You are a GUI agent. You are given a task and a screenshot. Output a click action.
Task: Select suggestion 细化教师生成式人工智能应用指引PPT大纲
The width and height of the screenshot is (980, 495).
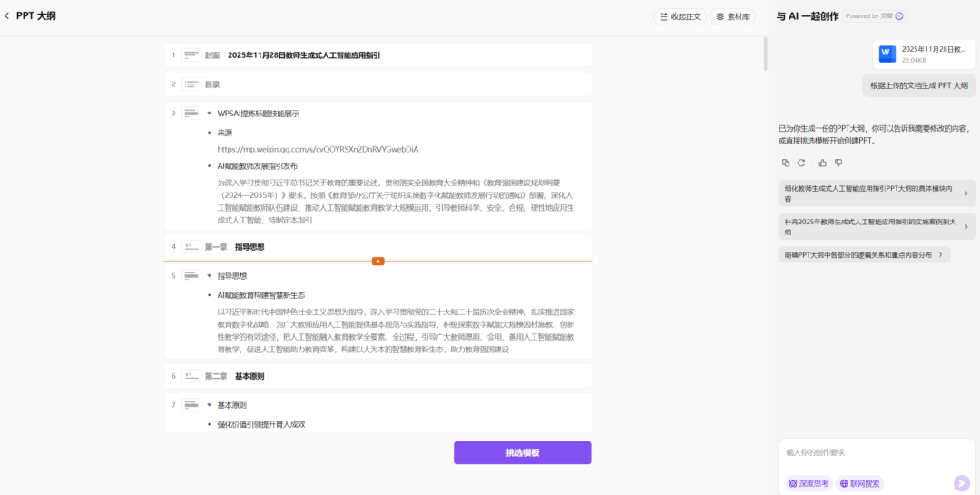click(877, 193)
